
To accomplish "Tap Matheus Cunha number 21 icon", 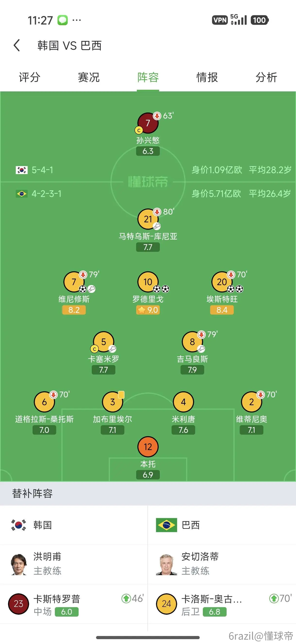I will [x=148, y=219].
